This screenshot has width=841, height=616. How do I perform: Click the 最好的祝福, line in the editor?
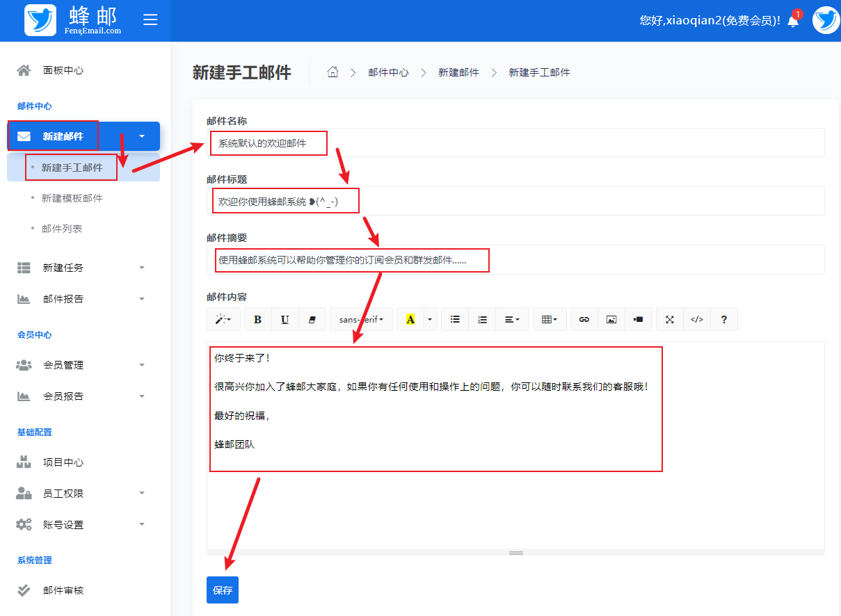point(242,416)
